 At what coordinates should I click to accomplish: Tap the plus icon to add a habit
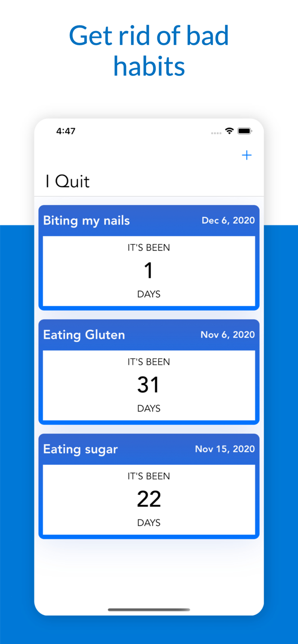point(247,155)
